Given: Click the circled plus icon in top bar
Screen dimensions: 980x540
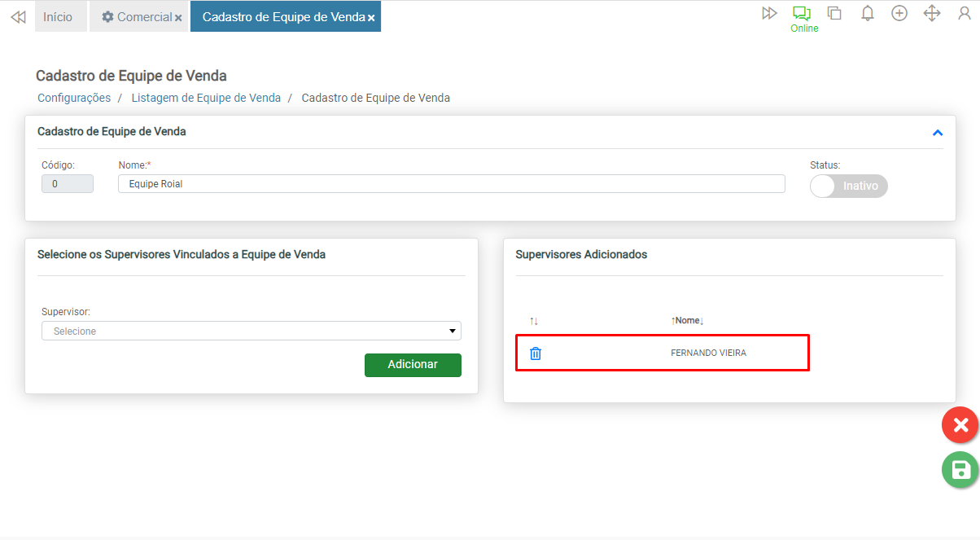Looking at the screenshot, I should 899,13.
